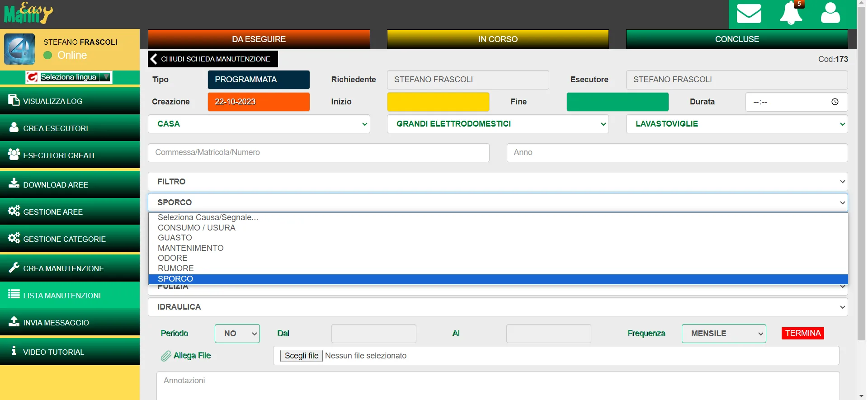Click the red TERMINA button
This screenshot has height=400, width=868.
coord(803,333)
